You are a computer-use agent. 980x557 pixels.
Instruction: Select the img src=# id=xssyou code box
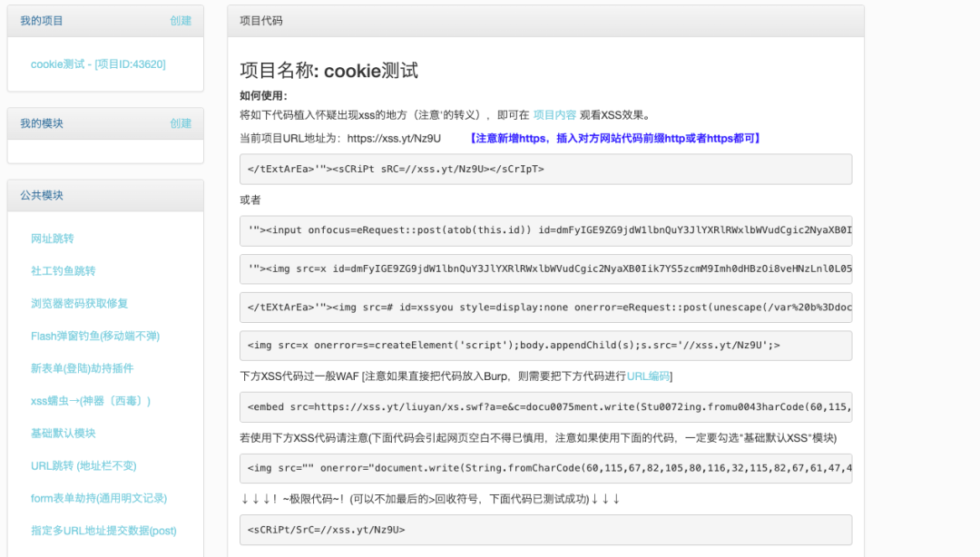[545, 308]
